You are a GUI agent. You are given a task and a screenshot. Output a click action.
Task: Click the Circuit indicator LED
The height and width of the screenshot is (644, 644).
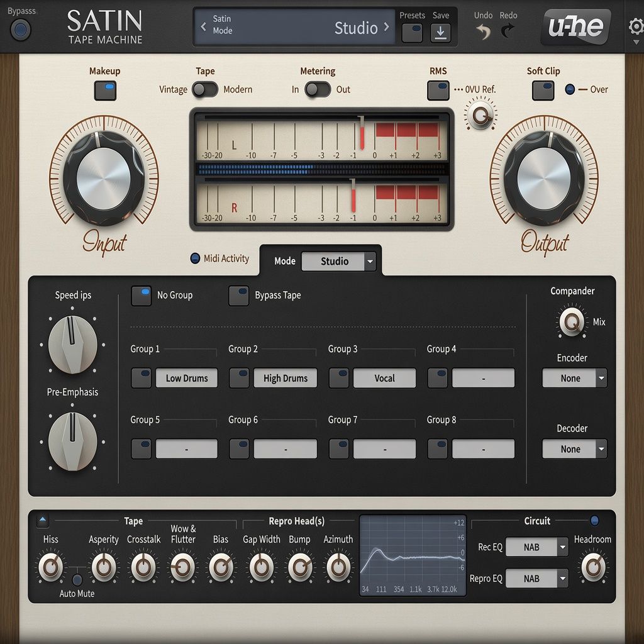point(594,521)
